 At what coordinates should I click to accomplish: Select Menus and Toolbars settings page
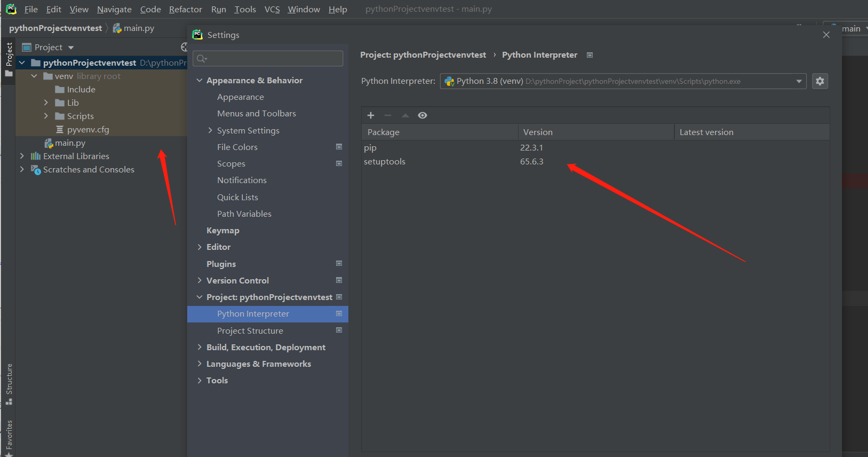click(x=257, y=114)
